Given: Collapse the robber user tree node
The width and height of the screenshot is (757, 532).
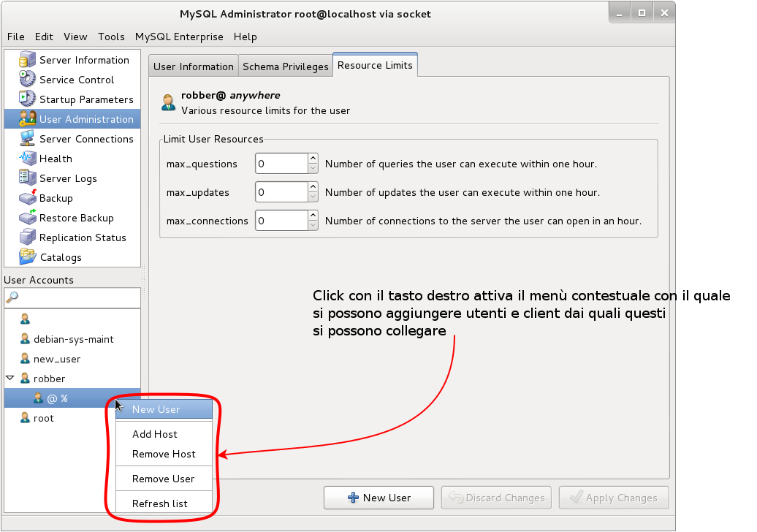Looking at the screenshot, I should 9,378.
